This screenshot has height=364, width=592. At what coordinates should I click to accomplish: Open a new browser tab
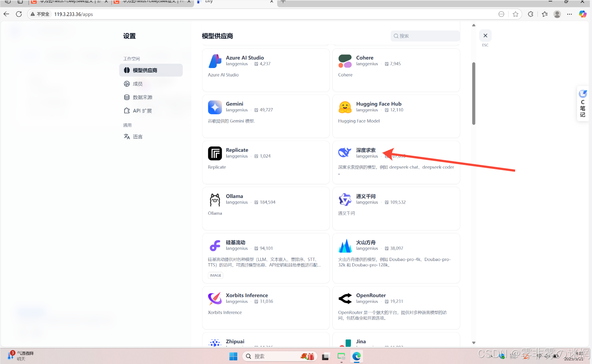(283, 2)
